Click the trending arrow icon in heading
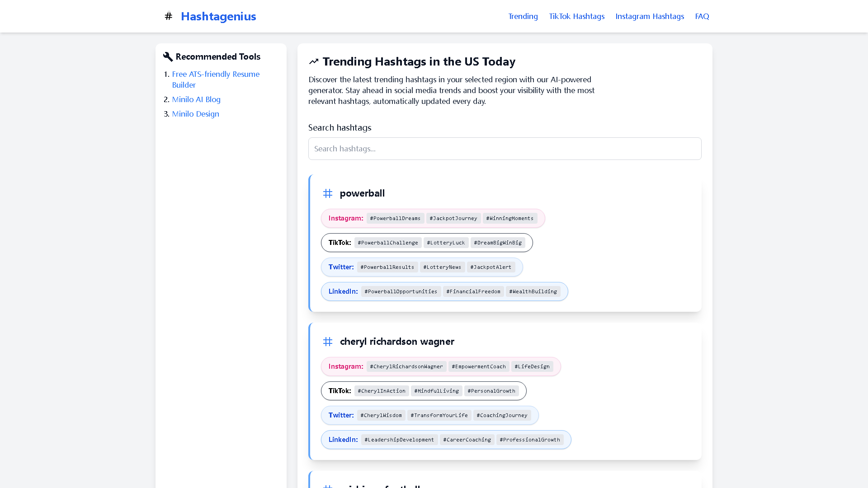 pos(314,61)
